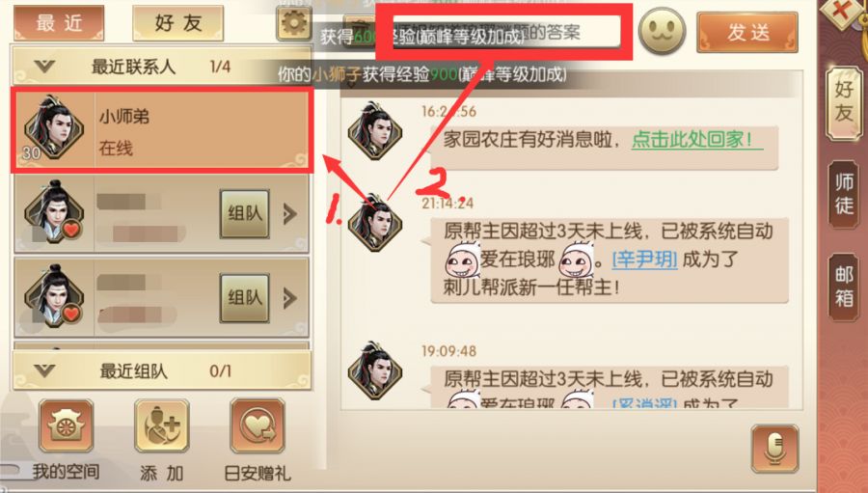Follow the 点击此处回家 link
868x493 pixels.
pos(697,140)
